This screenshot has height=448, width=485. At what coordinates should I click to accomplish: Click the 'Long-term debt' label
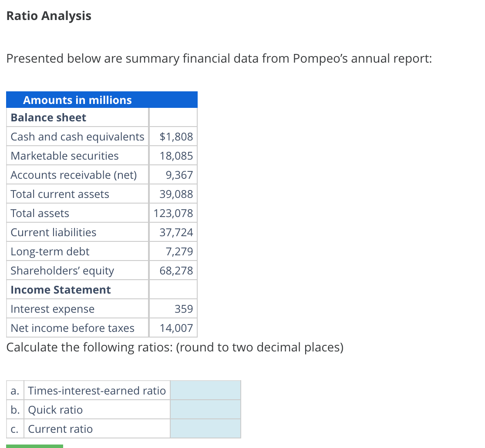(50, 251)
